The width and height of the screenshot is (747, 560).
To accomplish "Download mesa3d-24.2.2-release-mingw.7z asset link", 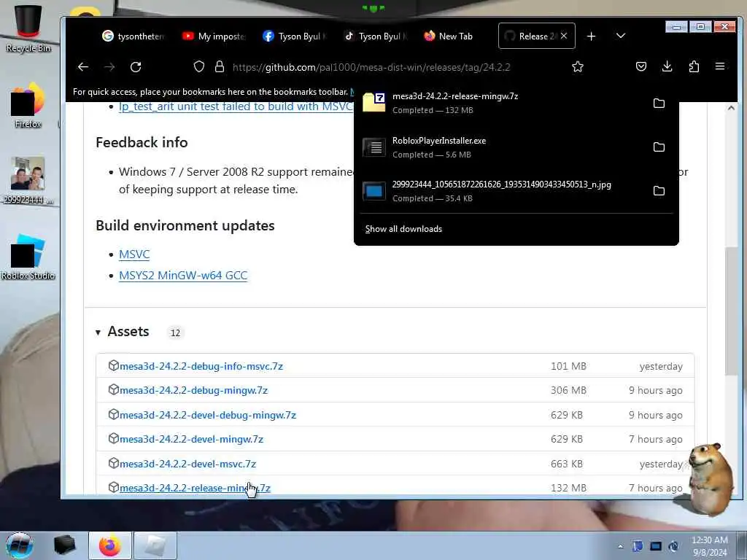I will pyautogui.click(x=195, y=488).
